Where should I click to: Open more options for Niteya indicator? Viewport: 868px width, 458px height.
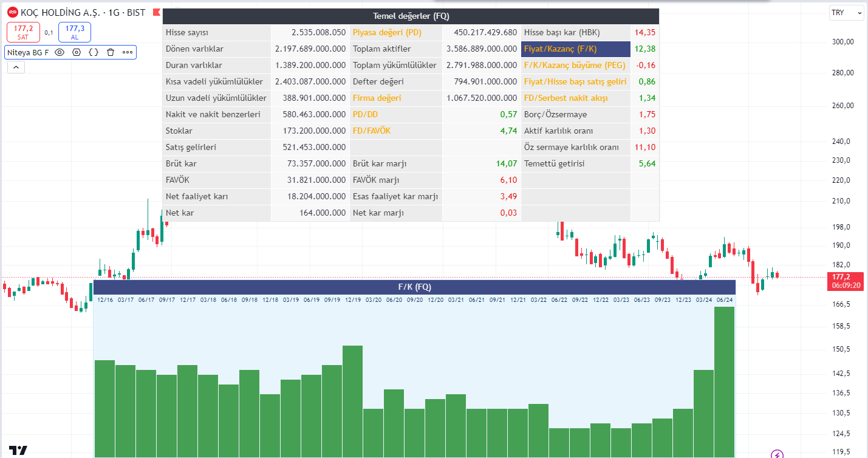coord(127,52)
